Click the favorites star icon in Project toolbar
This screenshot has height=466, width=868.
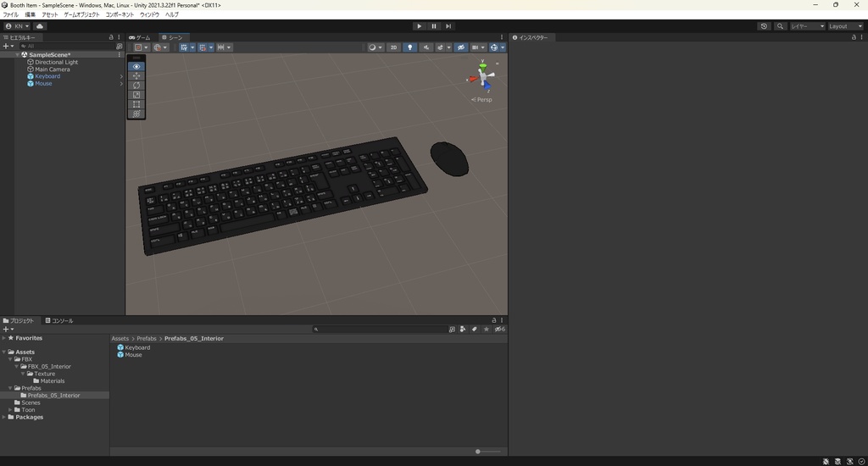tap(486, 330)
